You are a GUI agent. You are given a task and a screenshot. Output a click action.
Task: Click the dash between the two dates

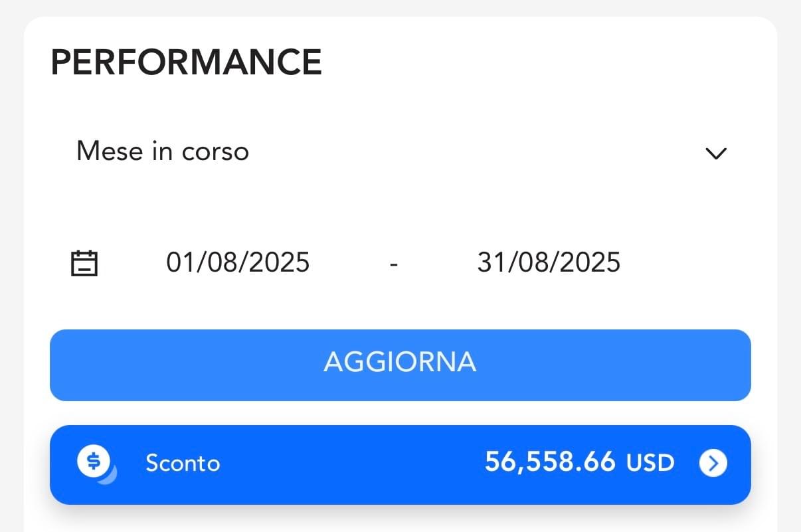(x=394, y=264)
